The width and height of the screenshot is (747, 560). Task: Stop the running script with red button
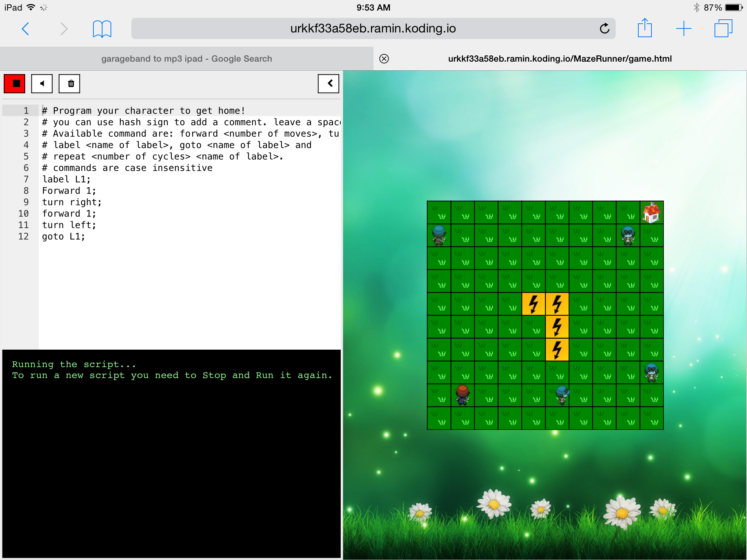pos(15,83)
